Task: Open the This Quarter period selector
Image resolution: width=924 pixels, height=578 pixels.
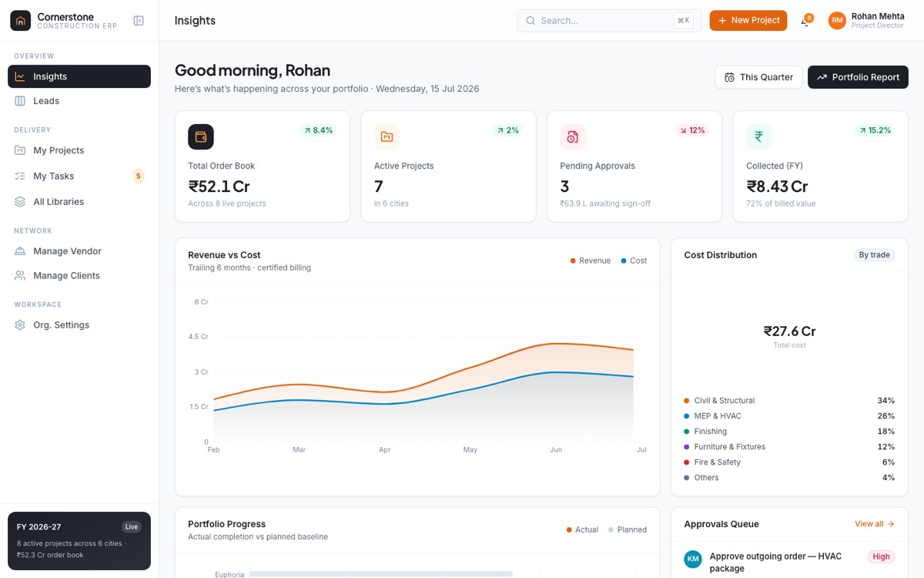Action: (x=758, y=77)
